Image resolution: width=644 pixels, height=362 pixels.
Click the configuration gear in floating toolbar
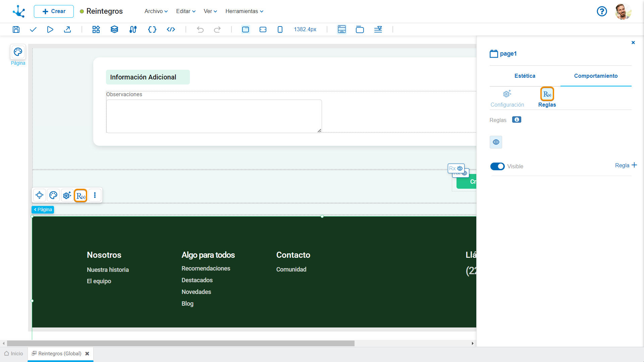click(67, 195)
